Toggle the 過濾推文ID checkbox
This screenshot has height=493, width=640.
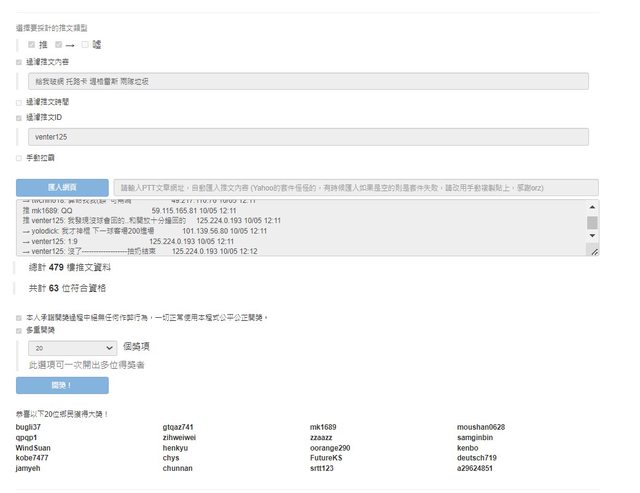[19, 117]
